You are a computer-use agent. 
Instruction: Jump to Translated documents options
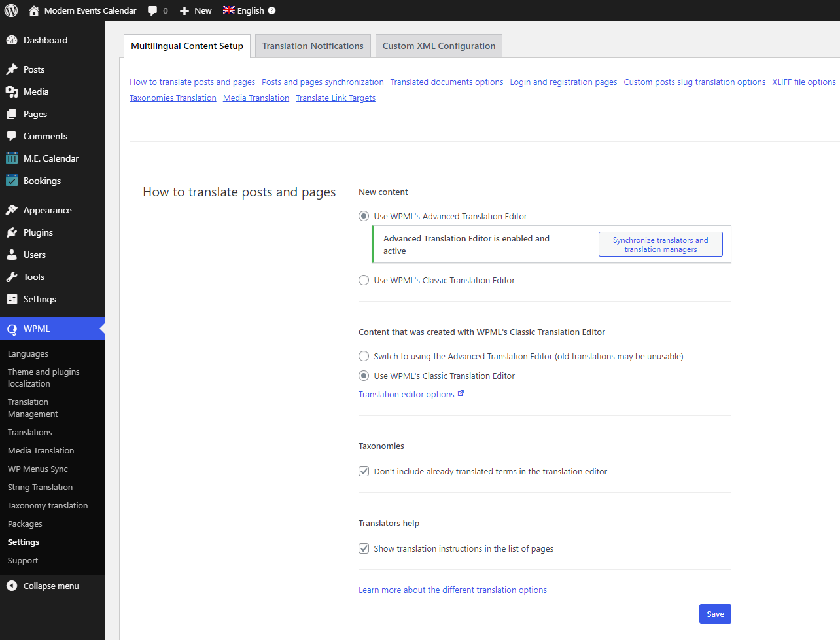click(447, 82)
